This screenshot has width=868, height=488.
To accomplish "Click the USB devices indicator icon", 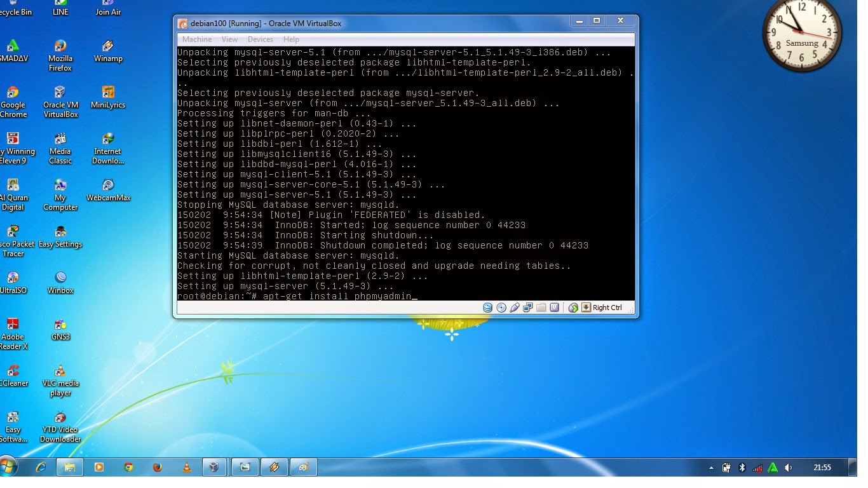I will tap(515, 308).
